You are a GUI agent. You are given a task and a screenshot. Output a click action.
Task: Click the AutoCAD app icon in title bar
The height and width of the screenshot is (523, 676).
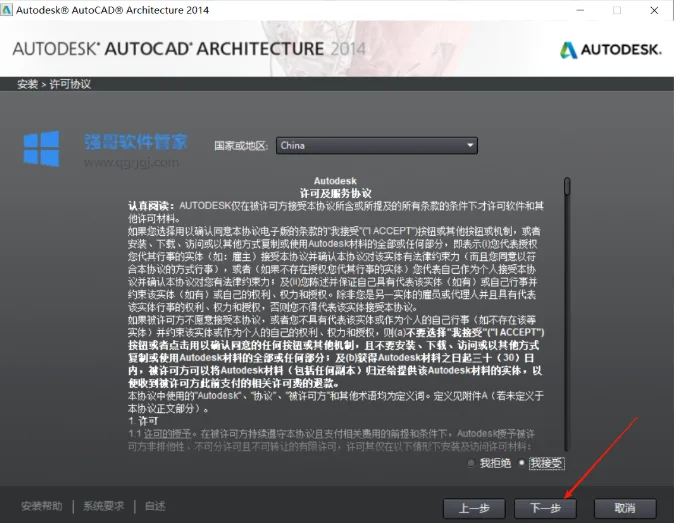coord(6,9)
